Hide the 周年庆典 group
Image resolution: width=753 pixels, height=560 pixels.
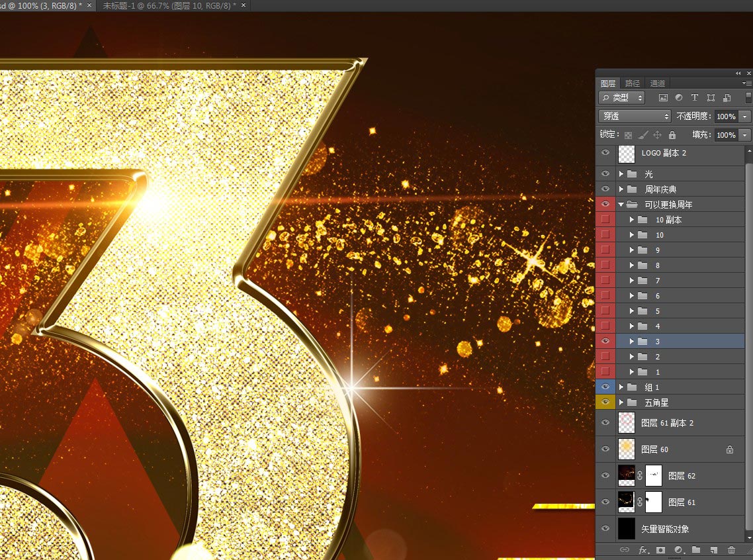pos(605,189)
